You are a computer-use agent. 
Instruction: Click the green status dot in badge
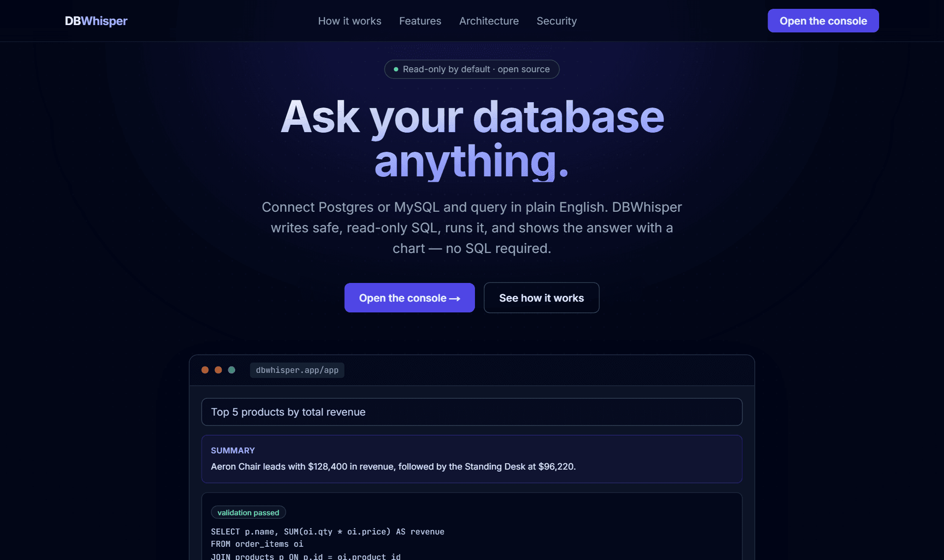pyautogui.click(x=396, y=69)
